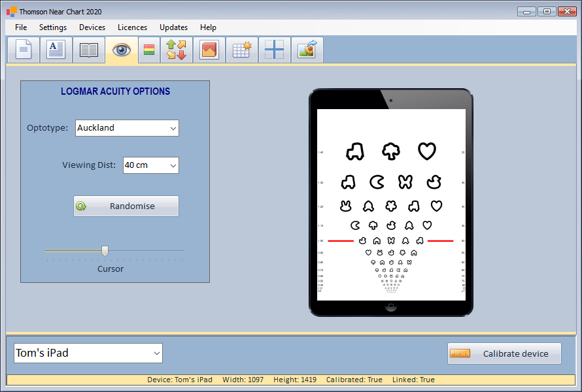Select the blue cross toolbar icon

pos(275,50)
